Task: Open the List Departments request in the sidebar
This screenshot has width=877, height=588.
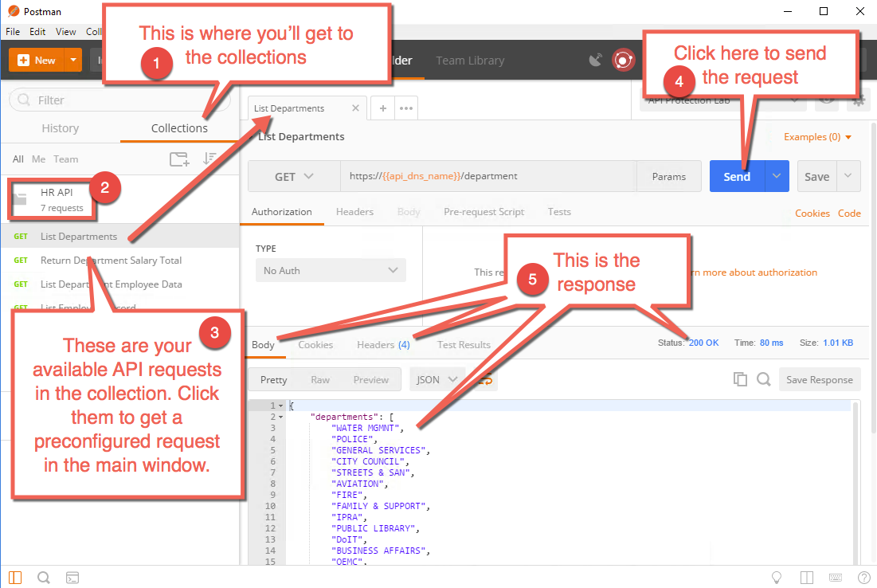Action: tap(79, 237)
